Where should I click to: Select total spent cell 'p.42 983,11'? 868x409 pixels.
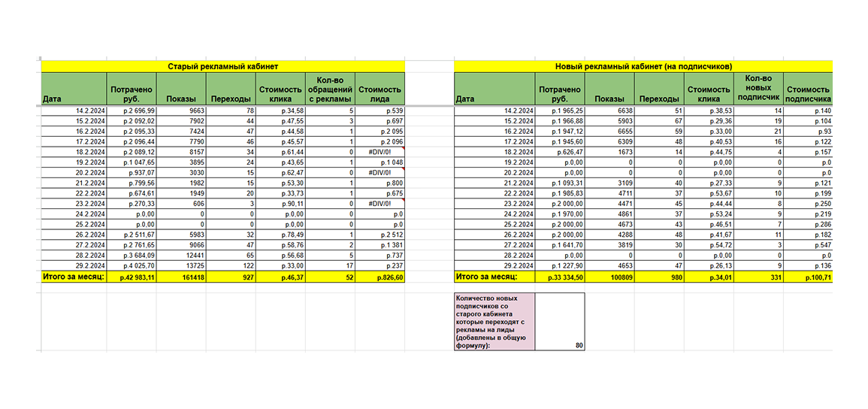[x=132, y=276]
